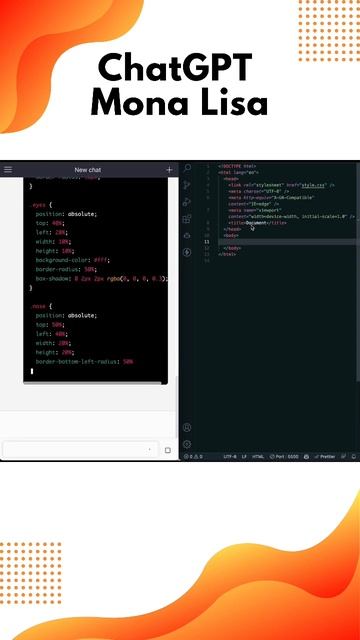360x640 pixels.
Task: Click the DOCTYPE html line in editor
Action: pyautogui.click(x=237, y=166)
